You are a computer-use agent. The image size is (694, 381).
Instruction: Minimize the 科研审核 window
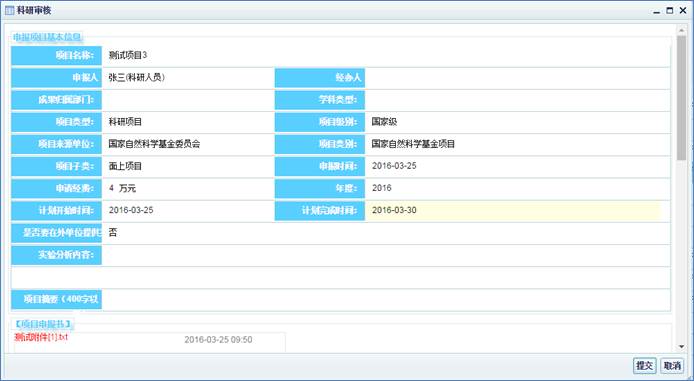(x=656, y=12)
